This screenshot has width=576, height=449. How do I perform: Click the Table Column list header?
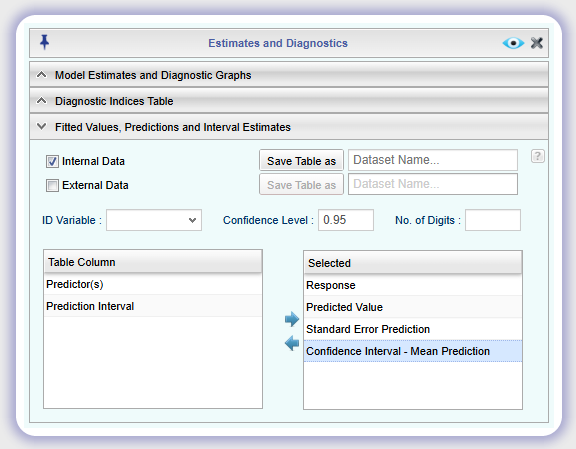[153, 262]
